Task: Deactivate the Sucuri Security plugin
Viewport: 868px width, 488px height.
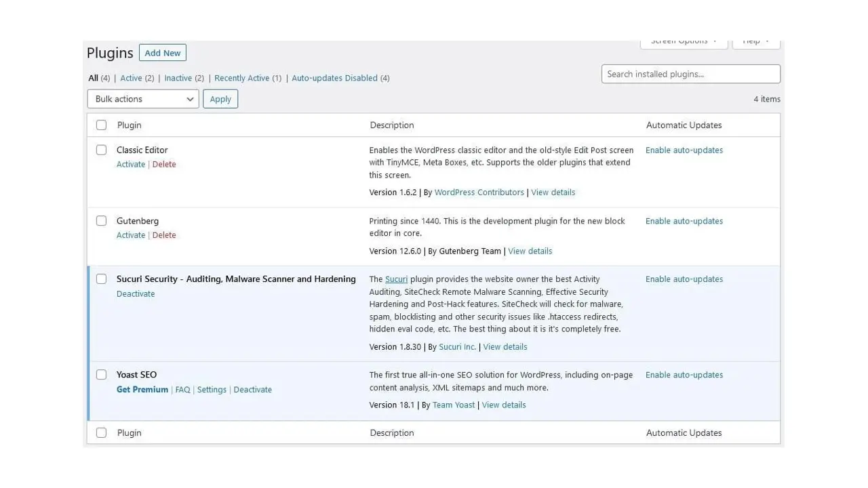Action: [x=136, y=293]
